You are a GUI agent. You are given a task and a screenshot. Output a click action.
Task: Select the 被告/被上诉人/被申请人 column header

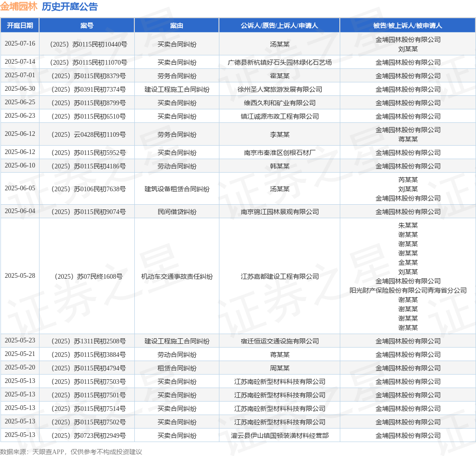click(x=408, y=26)
